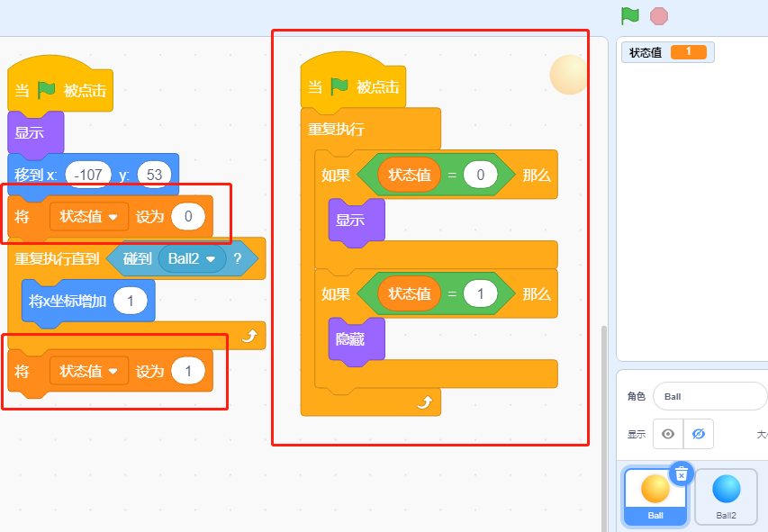Click the value 1 in the 将 状态值 设为 block
768x532 pixels.
click(x=188, y=372)
